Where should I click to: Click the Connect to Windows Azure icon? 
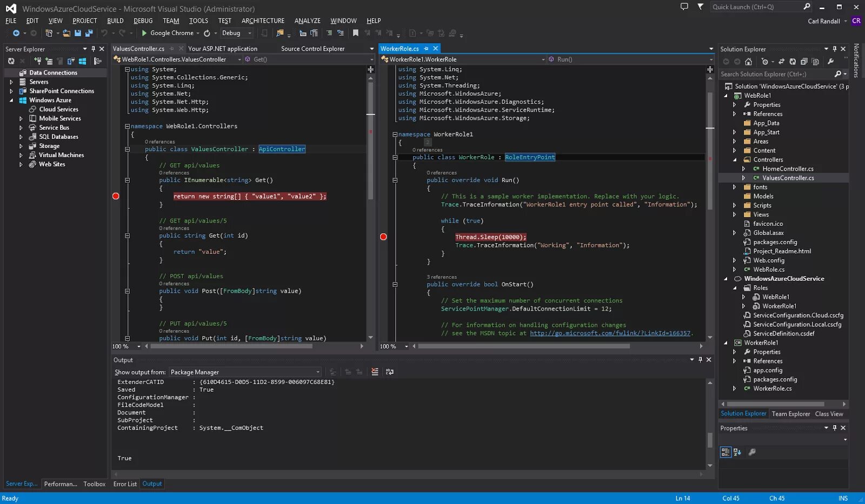(82, 61)
